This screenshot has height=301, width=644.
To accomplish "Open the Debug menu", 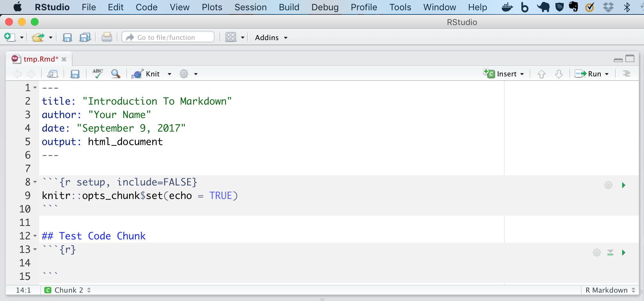I will (325, 7).
